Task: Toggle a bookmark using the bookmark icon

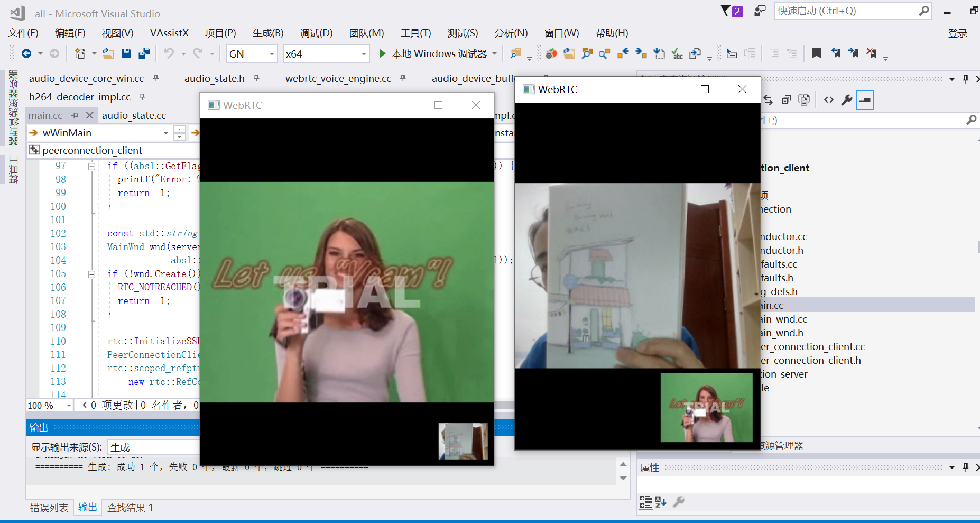Action: coord(817,53)
